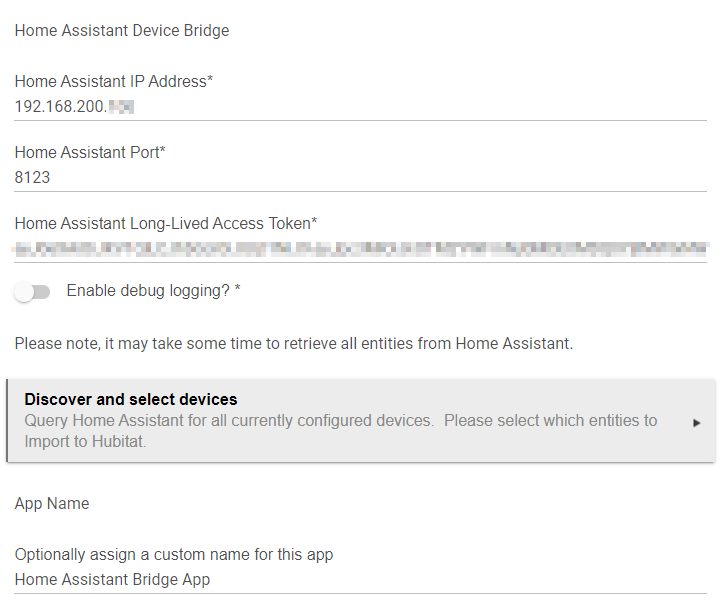
Task: Click the Optionally assign a custom name label
Action: [174, 554]
